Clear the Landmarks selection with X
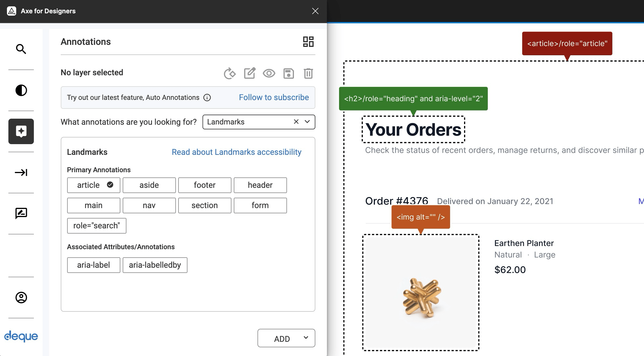Viewport: 644px width, 356px height. (x=296, y=122)
